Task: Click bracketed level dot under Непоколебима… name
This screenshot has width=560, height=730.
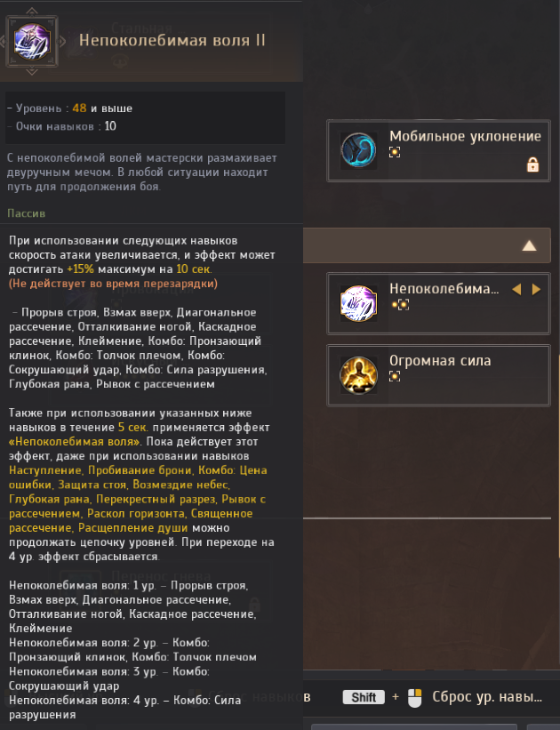Action: click(404, 305)
